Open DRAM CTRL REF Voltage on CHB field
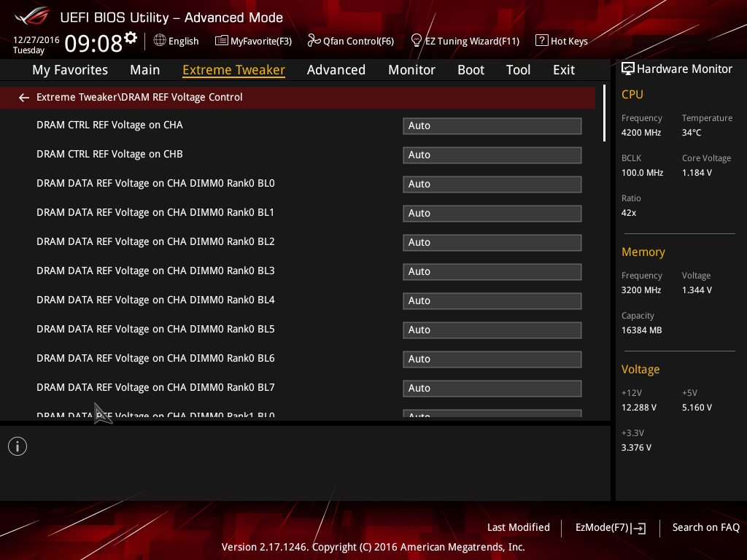The height and width of the screenshot is (560, 747). 492,155
